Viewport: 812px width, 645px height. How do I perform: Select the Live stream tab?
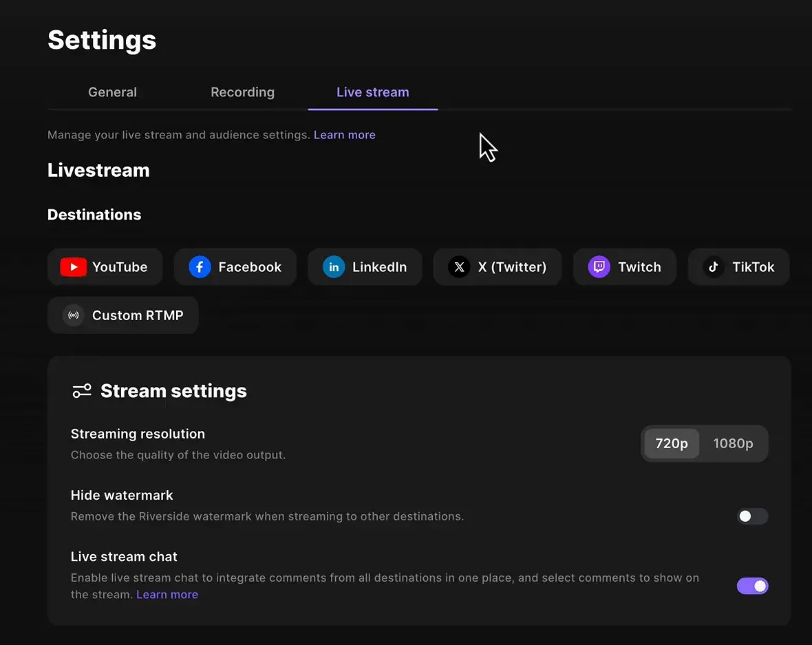pos(372,92)
